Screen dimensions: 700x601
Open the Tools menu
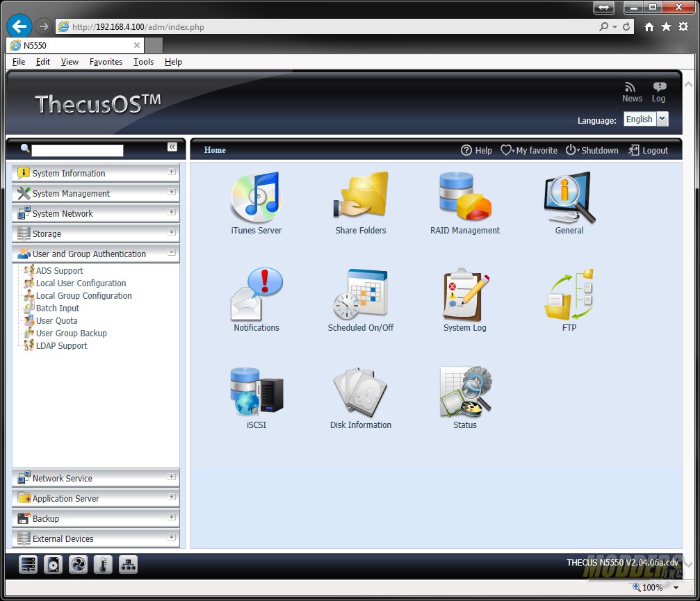pos(143,62)
